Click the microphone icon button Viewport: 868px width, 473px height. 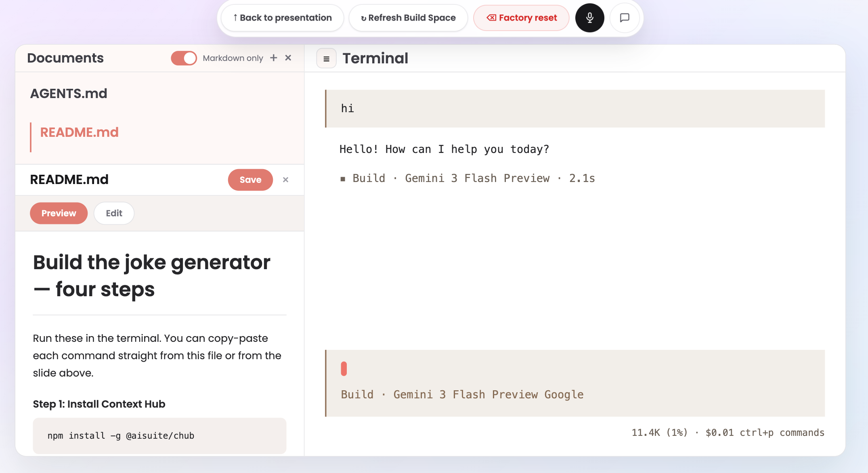click(589, 18)
